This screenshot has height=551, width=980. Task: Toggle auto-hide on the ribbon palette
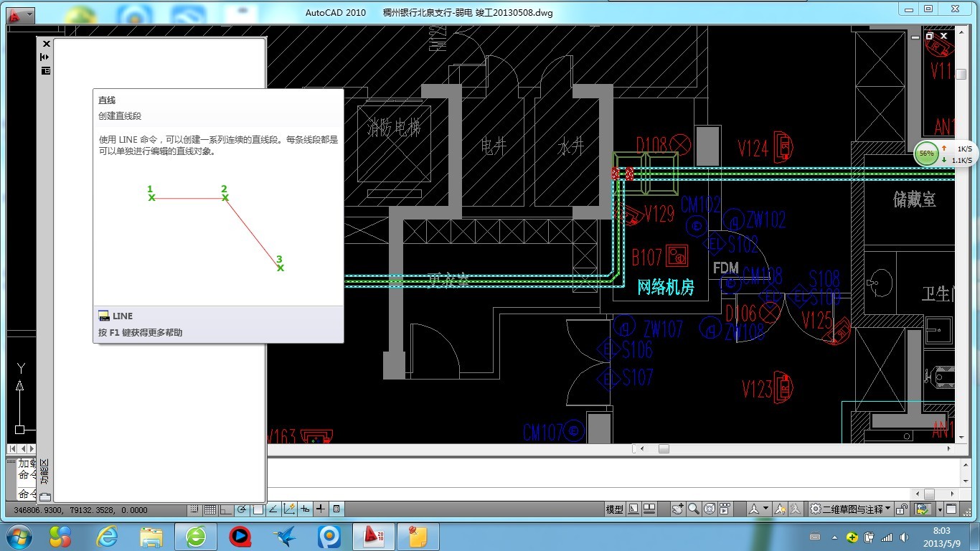[x=44, y=57]
